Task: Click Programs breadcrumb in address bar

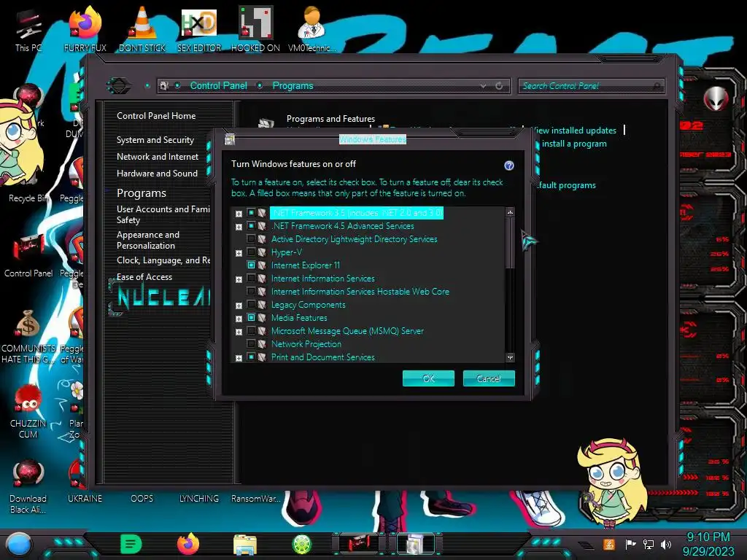Action: pyautogui.click(x=293, y=86)
